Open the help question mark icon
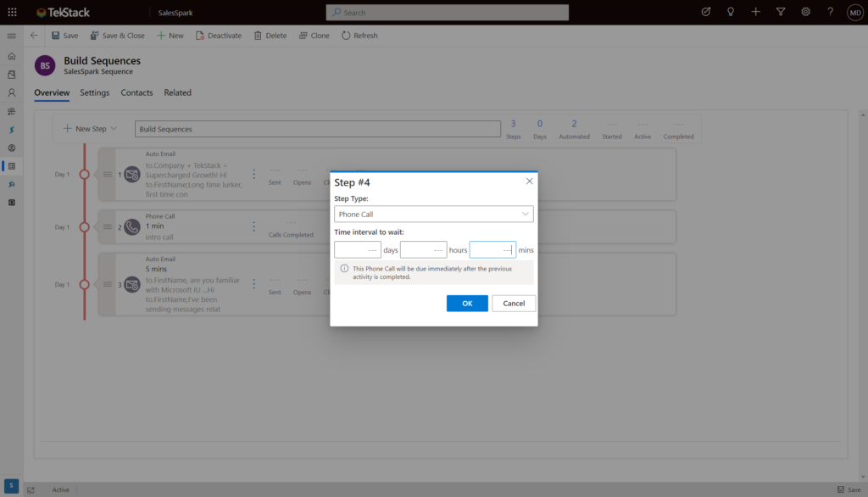 (x=831, y=12)
